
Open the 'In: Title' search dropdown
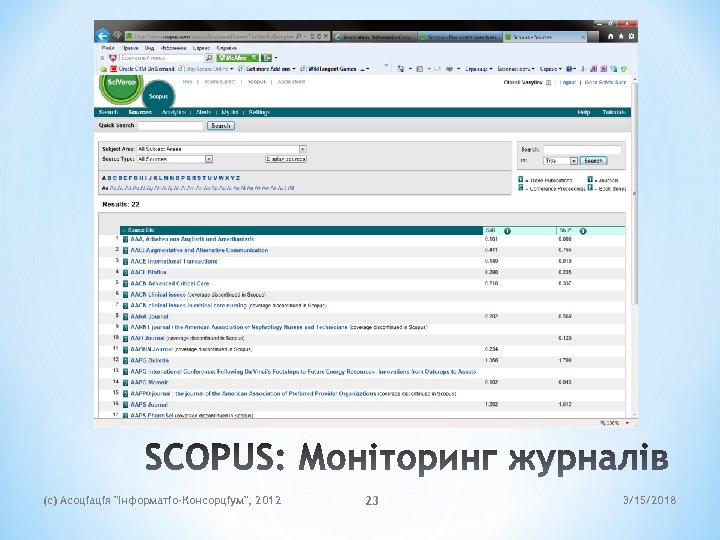tap(560, 161)
